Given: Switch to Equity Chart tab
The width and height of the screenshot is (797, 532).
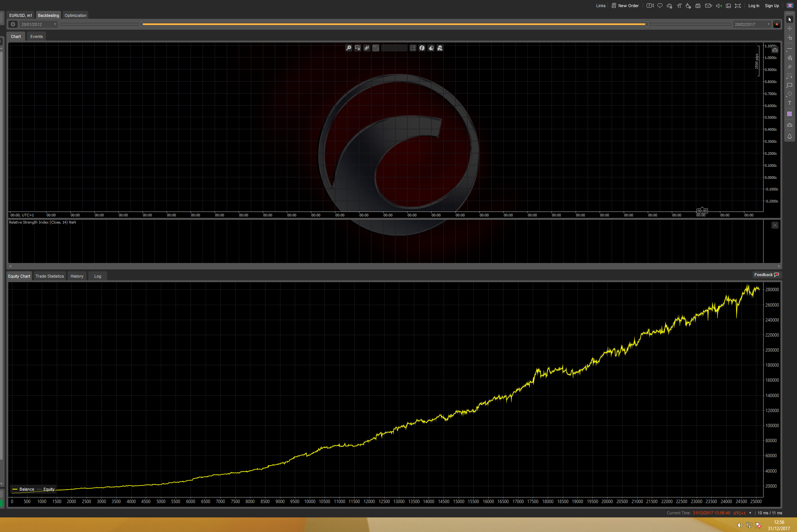Looking at the screenshot, I should pos(19,276).
